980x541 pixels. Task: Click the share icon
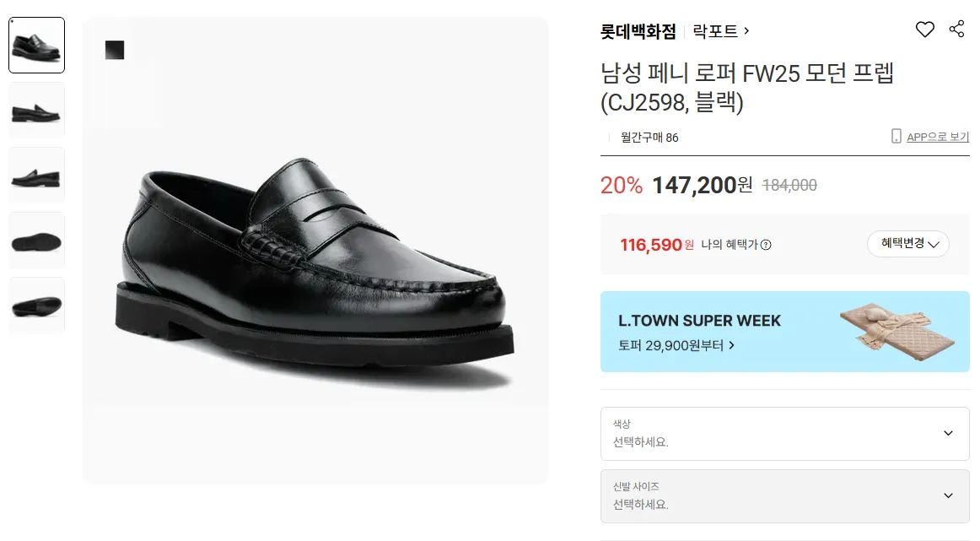(x=956, y=30)
